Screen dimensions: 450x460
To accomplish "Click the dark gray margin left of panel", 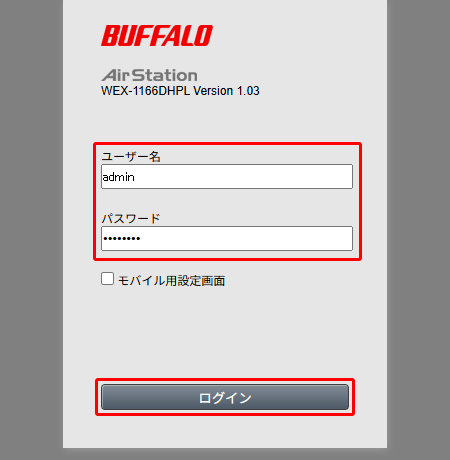I will click(31, 230).
